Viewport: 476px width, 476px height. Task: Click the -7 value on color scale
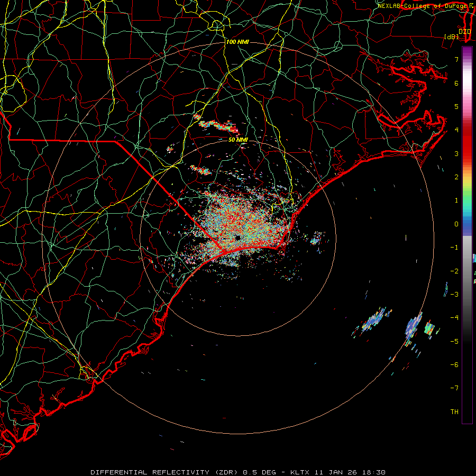[454, 388]
